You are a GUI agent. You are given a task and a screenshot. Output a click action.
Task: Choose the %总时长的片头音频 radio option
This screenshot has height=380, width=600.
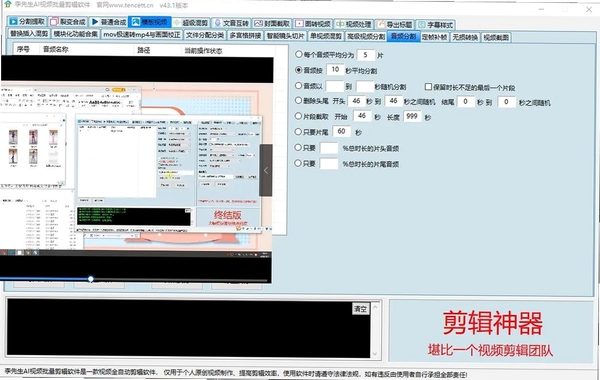pyautogui.click(x=298, y=147)
